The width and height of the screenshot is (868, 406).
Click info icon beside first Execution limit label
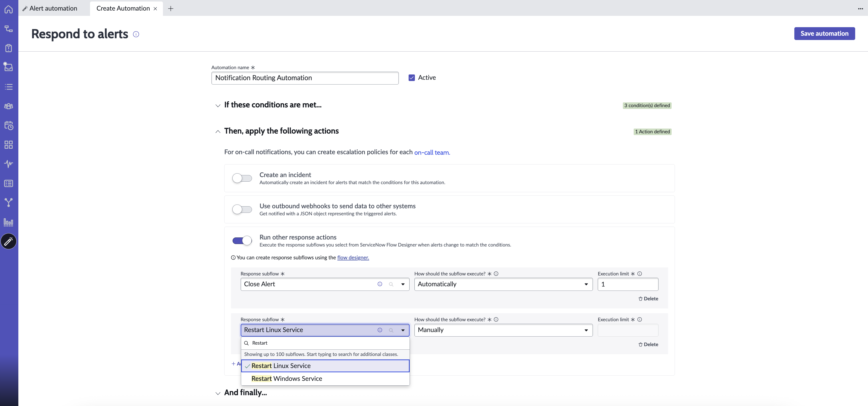[639, 273]
